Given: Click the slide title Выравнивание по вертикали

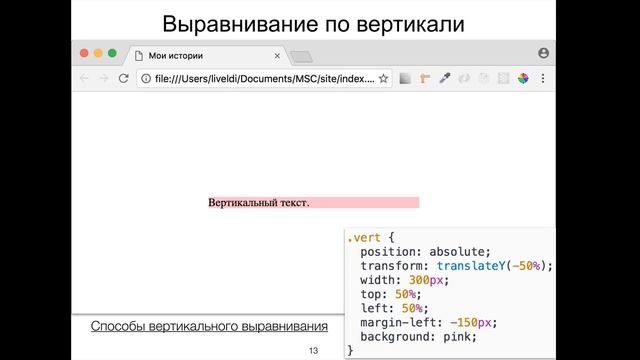Looking at the screenshot, I should (x=313, y=24).
